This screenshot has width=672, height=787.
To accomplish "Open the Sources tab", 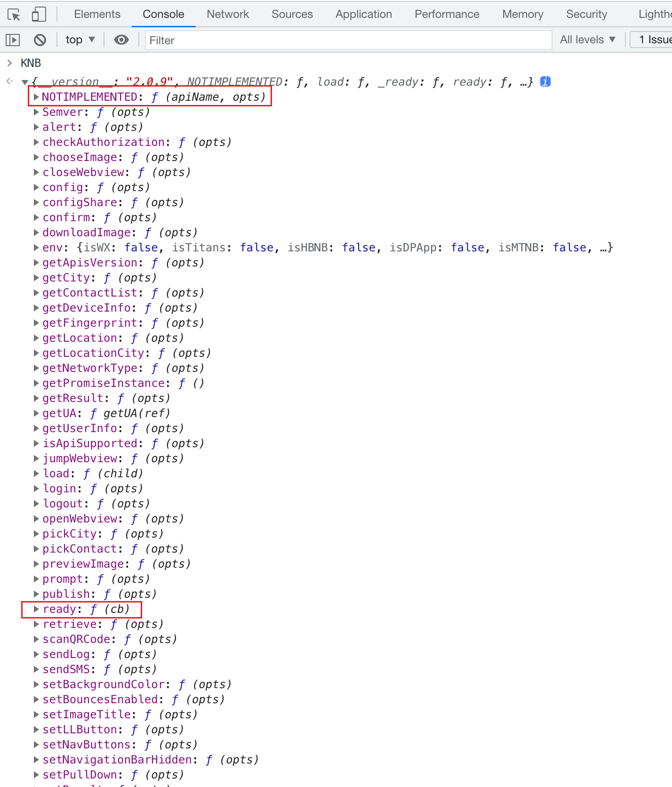I will point(292,14).
